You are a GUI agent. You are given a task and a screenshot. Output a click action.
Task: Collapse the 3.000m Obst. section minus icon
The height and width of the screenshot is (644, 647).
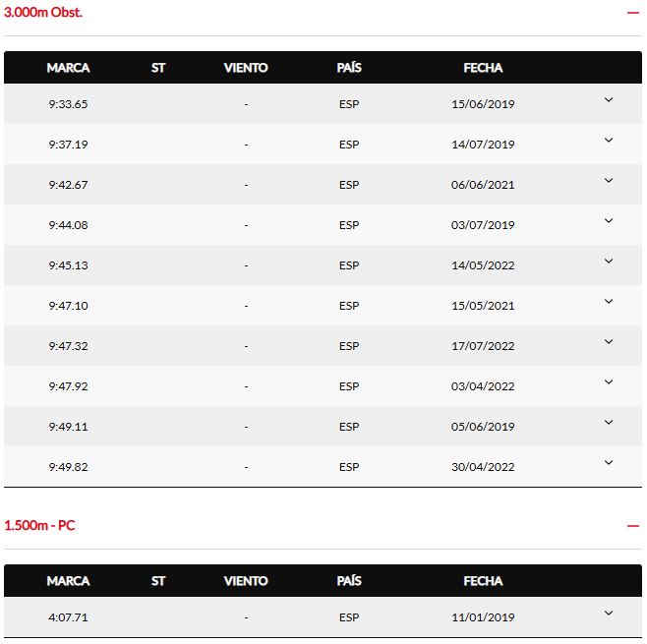(633, 13)
